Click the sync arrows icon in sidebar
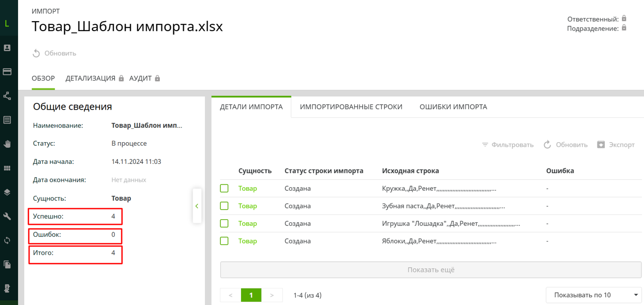The image size is (644, 305). (7, 240)
